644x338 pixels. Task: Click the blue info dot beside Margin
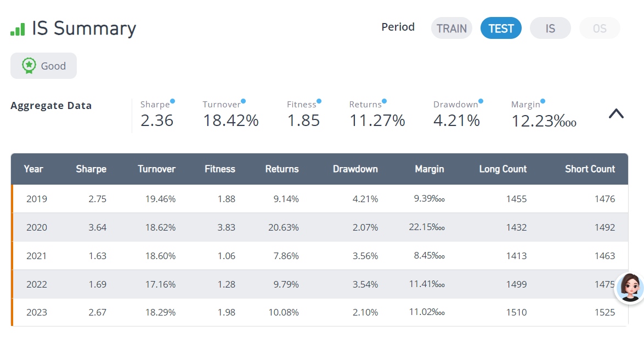pos(543,101)
